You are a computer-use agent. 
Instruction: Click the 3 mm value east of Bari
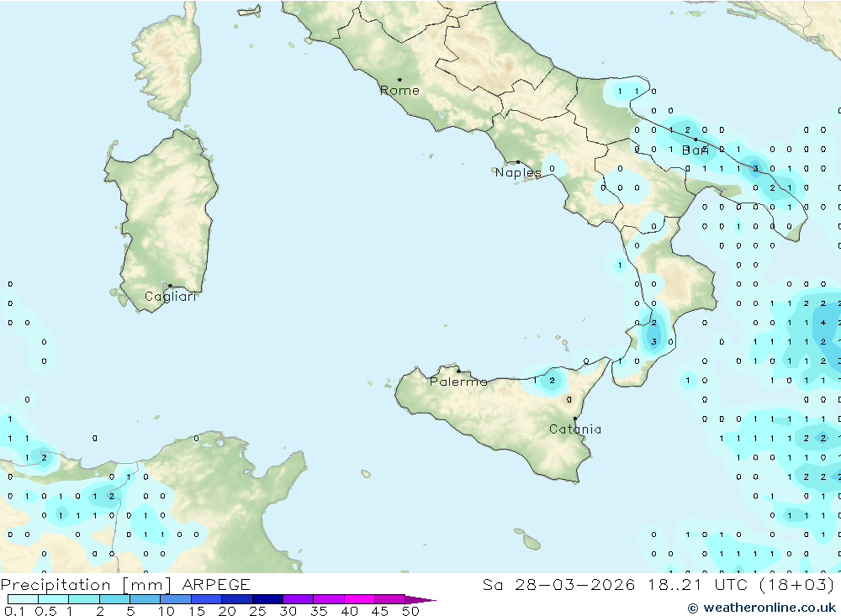click(755, 169)
